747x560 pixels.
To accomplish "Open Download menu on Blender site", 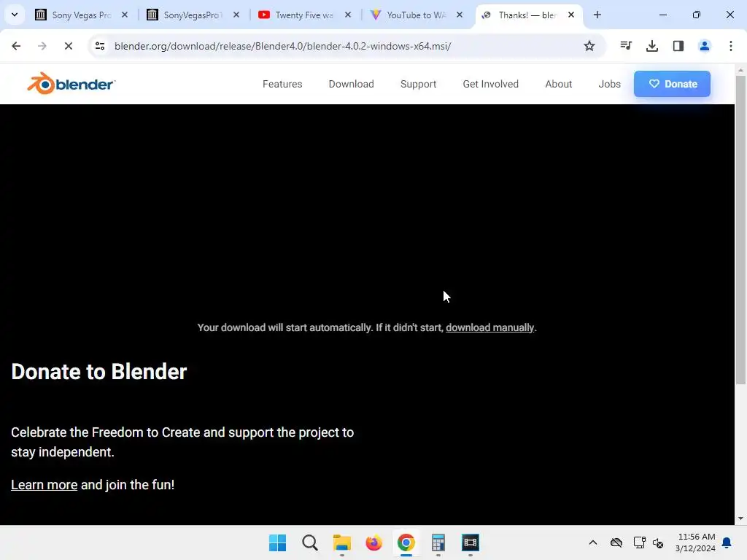I will coord(351,84).
